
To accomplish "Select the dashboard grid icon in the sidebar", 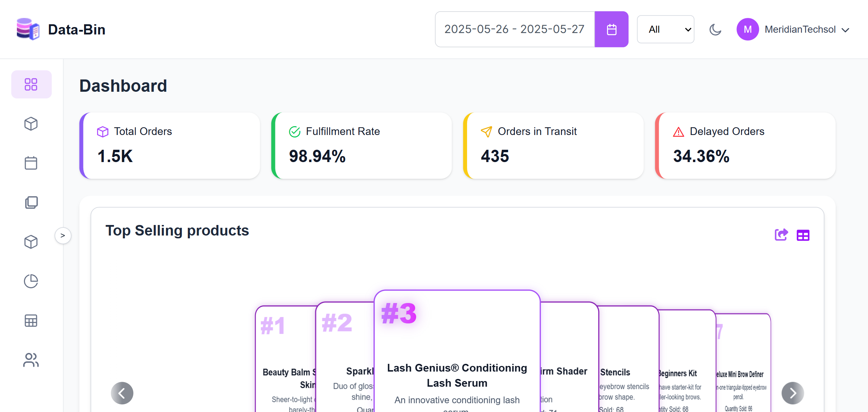I will (31, 84).
